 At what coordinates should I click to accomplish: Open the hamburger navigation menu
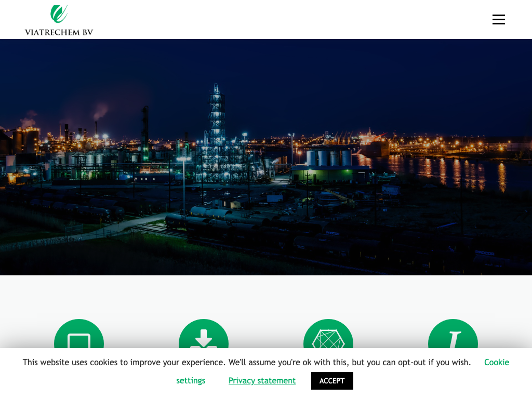(x=498, y=20)
